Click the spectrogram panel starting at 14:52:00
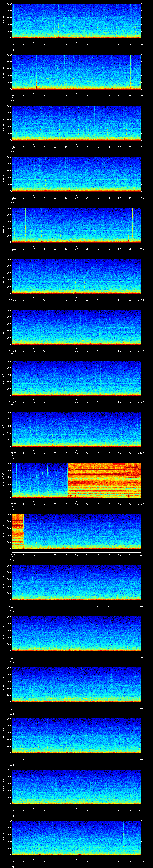153x868 pixels. click(77, 429)
